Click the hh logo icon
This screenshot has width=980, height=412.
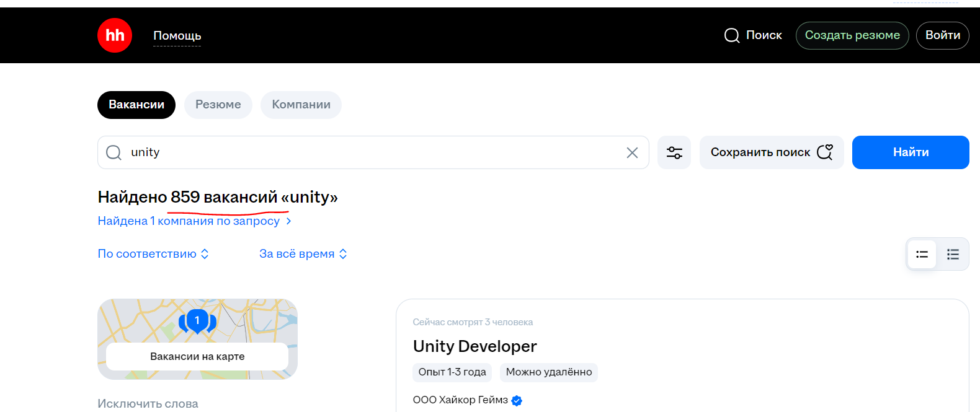coord(115,35)
